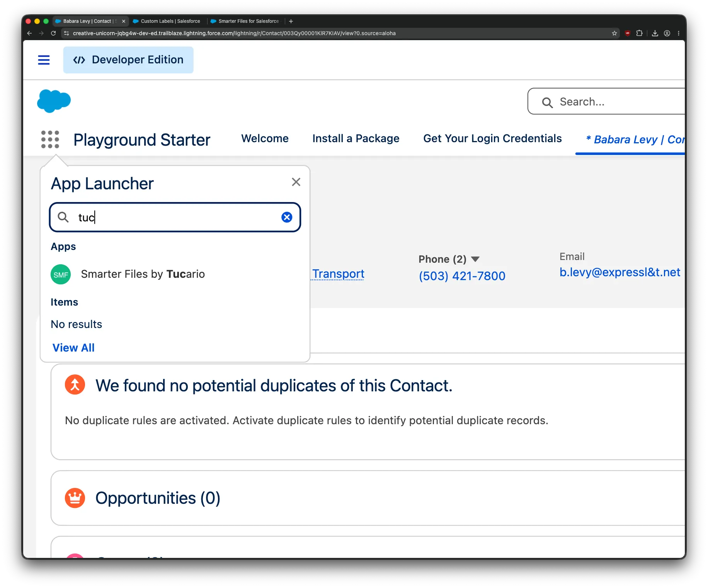Click the App Launcher search magnifier icon
The width and height of the screenshot is (708, 588).
click(x=63, y=217)
